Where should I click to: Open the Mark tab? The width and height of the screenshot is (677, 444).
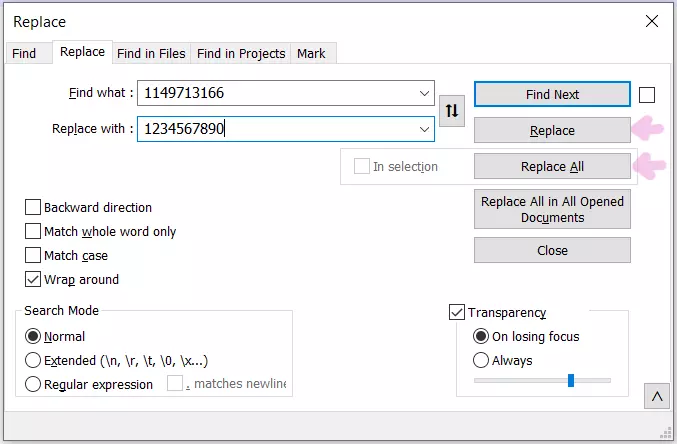tap(311, 53)
